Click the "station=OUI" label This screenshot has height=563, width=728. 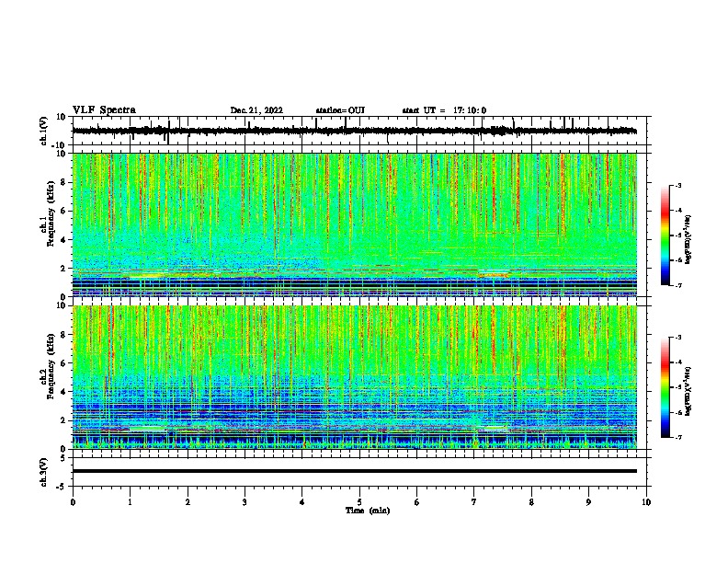(x=340, y=110)
